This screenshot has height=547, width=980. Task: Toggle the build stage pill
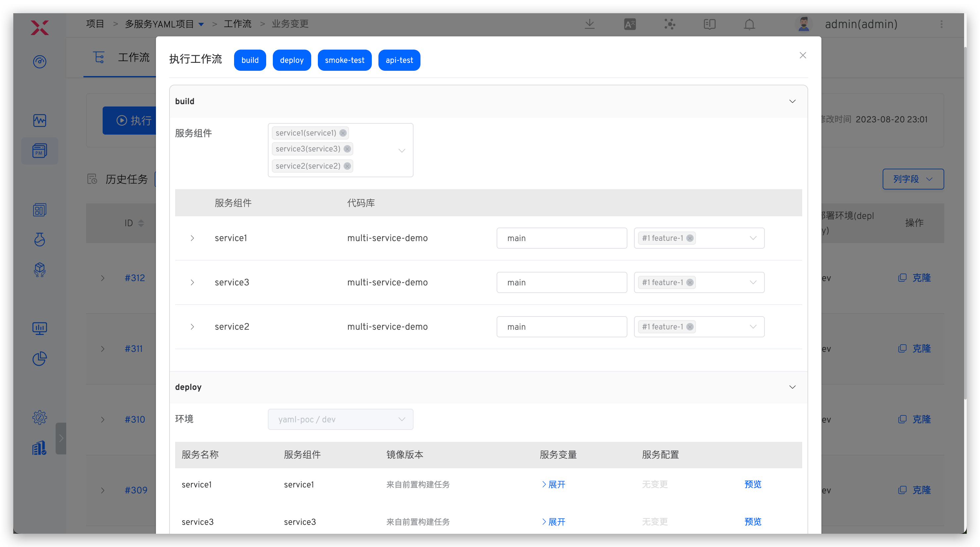(250, 60)
